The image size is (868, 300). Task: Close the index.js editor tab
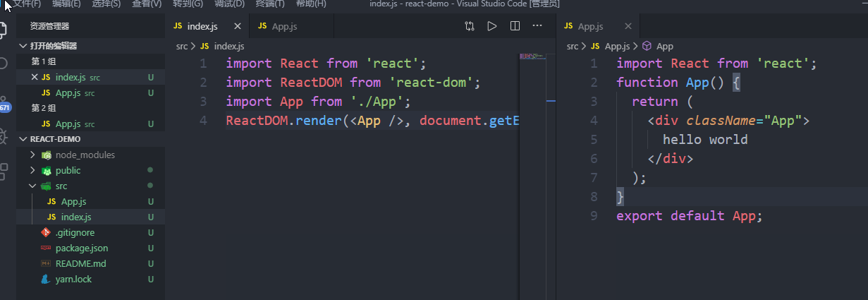(238, 26)
